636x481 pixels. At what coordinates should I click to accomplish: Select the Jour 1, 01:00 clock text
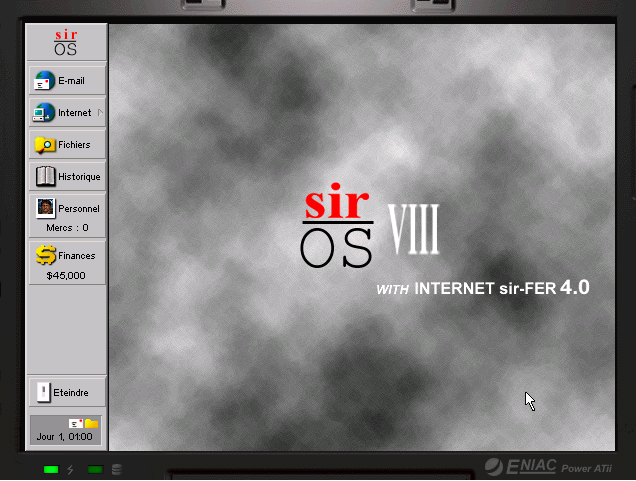pyautogui.click(x=64, y=437)
